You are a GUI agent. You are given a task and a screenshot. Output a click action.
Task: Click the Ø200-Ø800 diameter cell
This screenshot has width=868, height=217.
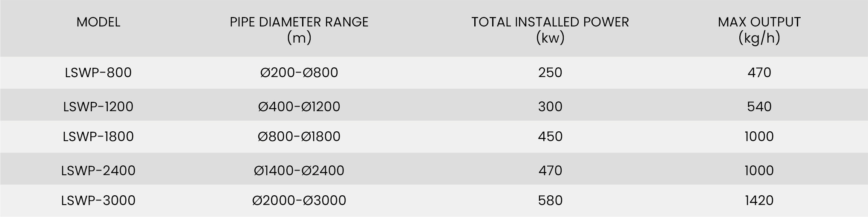299,72
